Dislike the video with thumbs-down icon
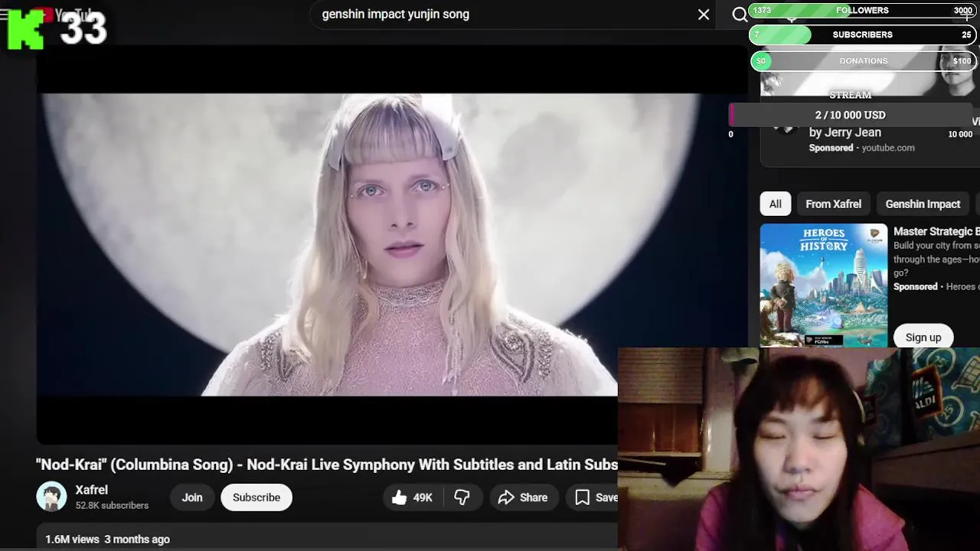This screenshot has height=551, width=980. pos(462,497)
